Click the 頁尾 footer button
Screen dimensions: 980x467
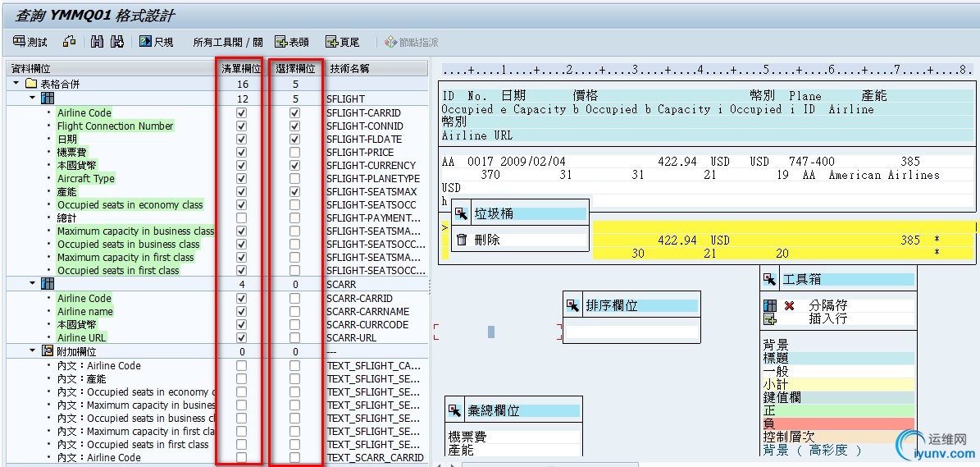(x=343, y=42)
